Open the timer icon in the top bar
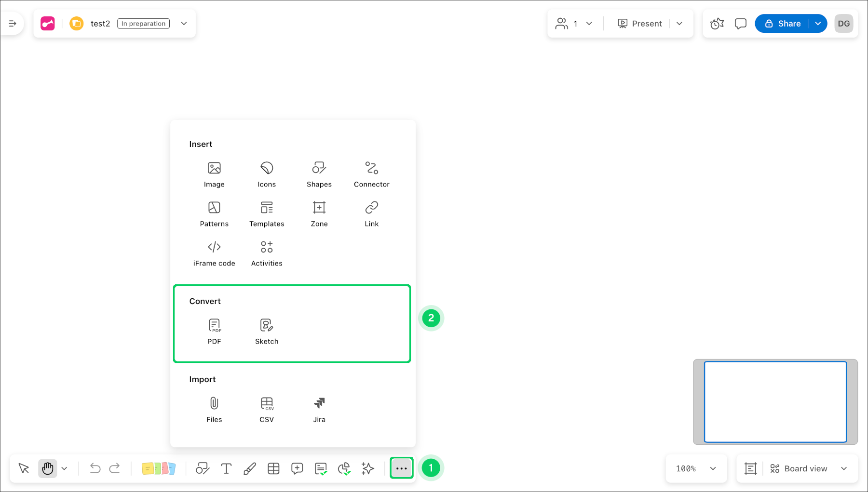This screenshot has height=492, width=868. click(717, 23)
